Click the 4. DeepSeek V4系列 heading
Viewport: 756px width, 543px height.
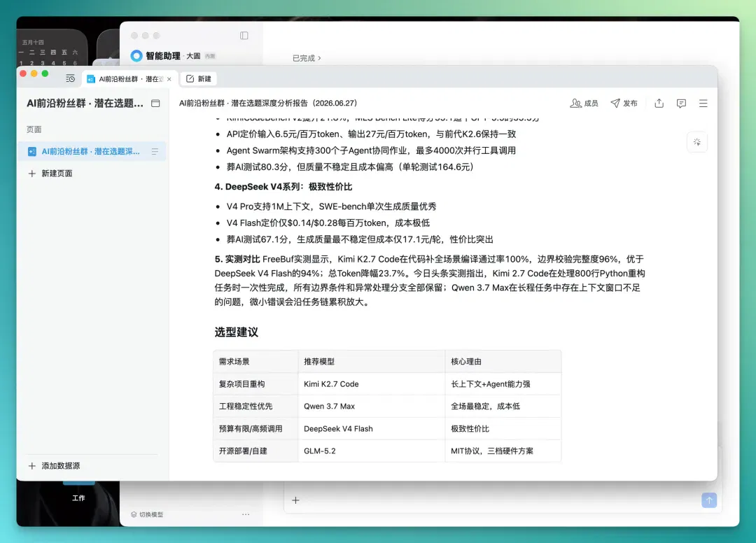point(283,187)
